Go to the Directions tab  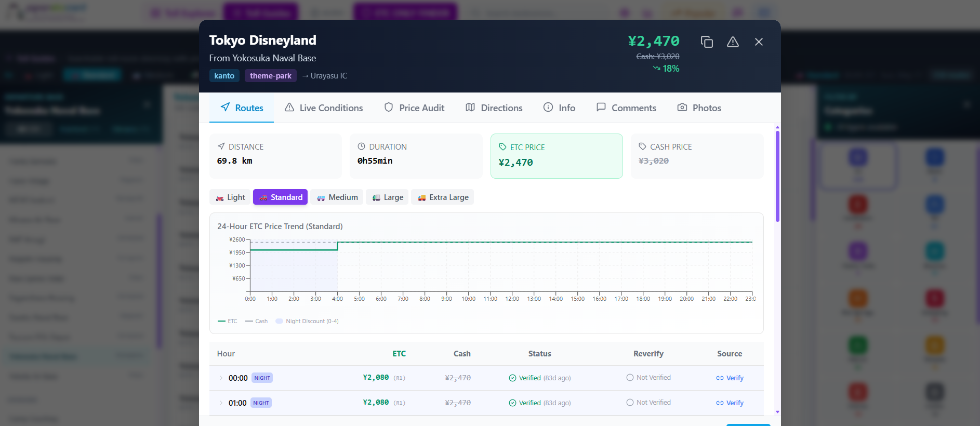click(x=494, y=108)
